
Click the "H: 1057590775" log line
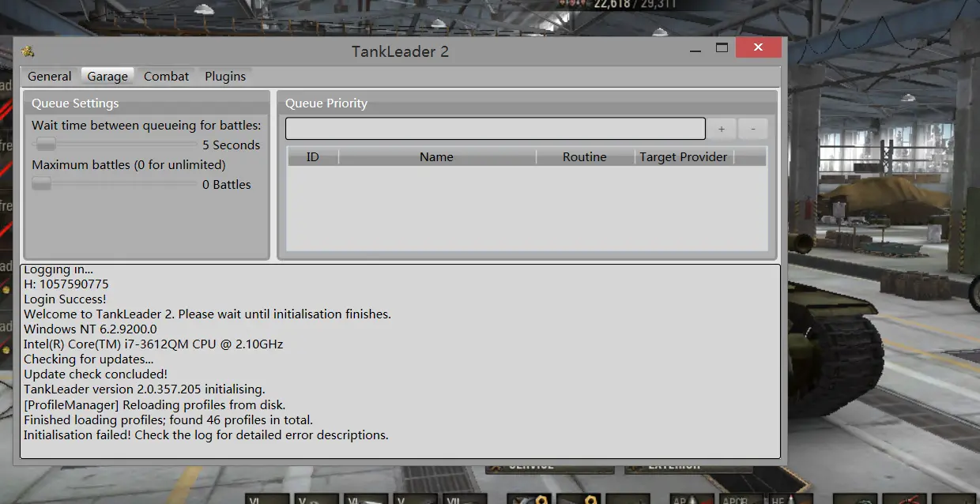[66, 284]
